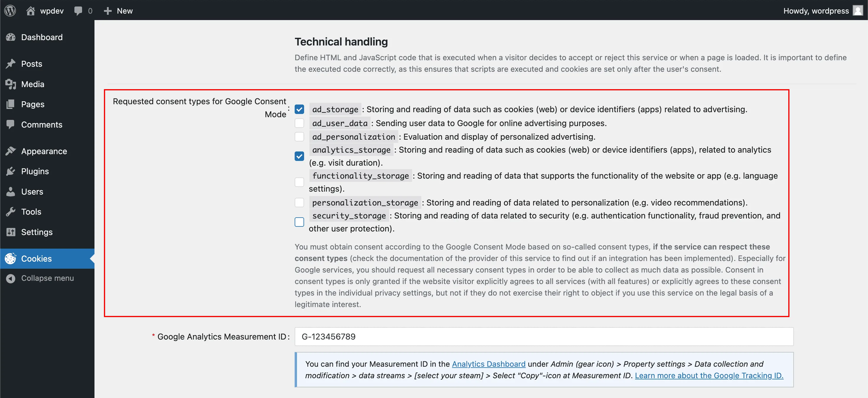
Task: Uncheck the analytics_storage checkbox
Action: coord(299,156)
